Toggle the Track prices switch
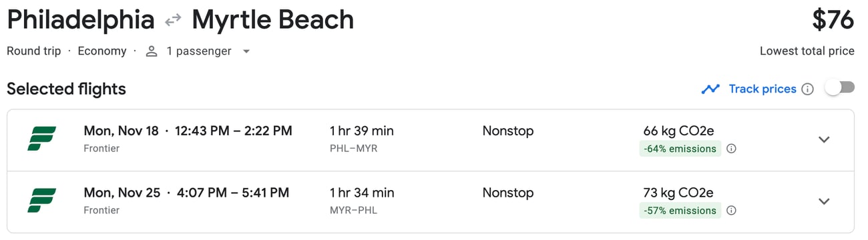Image resolution: width=868 pixels, height=240 pixels. pos(839,88)
